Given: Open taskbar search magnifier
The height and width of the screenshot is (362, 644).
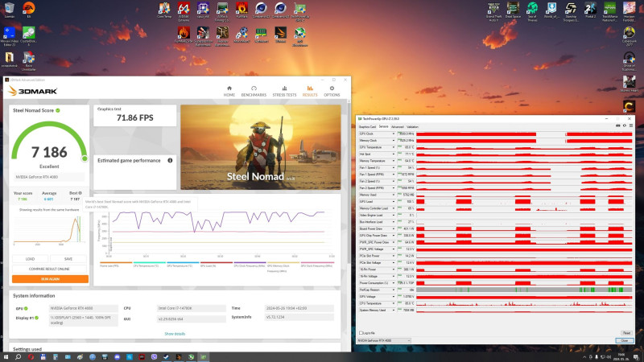Looking at the screenshot, I should pos(18,357).
